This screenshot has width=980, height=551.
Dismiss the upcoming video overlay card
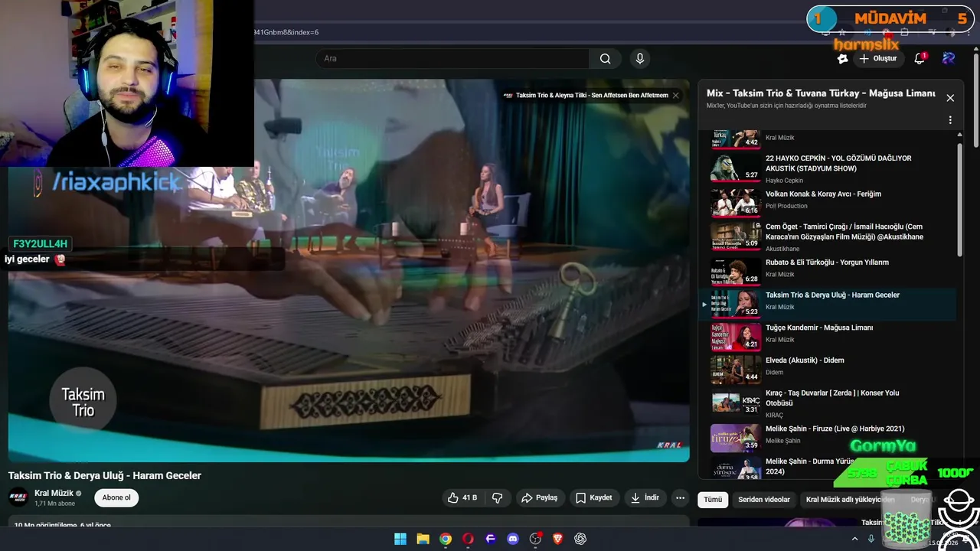[x=675, y=96]
